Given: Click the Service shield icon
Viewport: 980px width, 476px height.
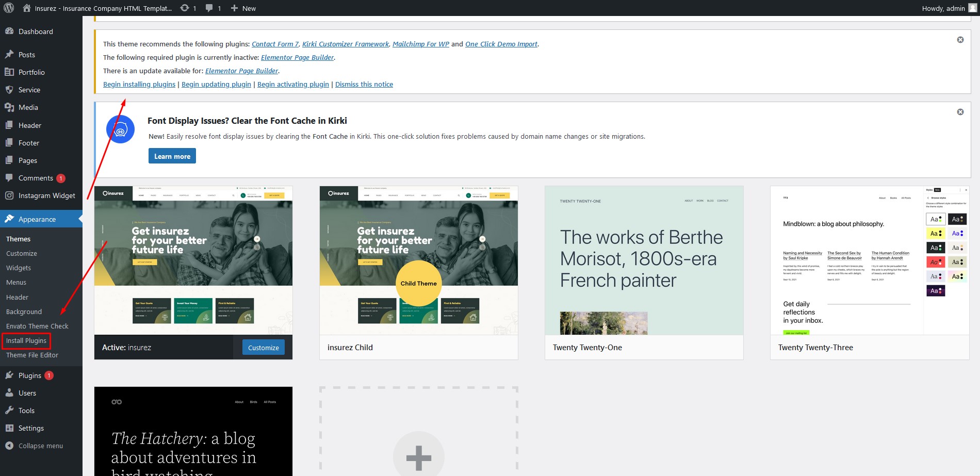Looking at the screenshot, I should click(9, 90).
